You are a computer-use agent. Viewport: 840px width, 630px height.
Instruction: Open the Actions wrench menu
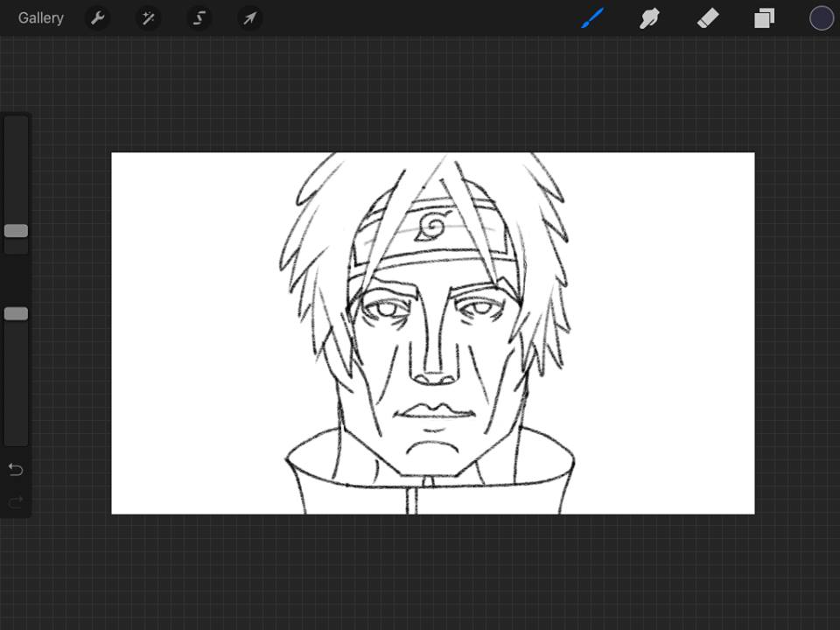[x=98, y=18]
